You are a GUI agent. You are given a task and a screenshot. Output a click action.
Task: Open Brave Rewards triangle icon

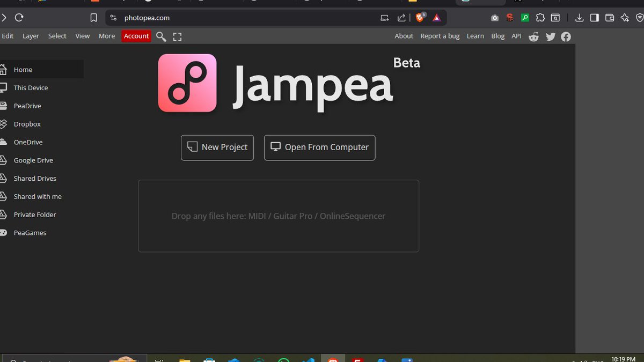[437, 18]
